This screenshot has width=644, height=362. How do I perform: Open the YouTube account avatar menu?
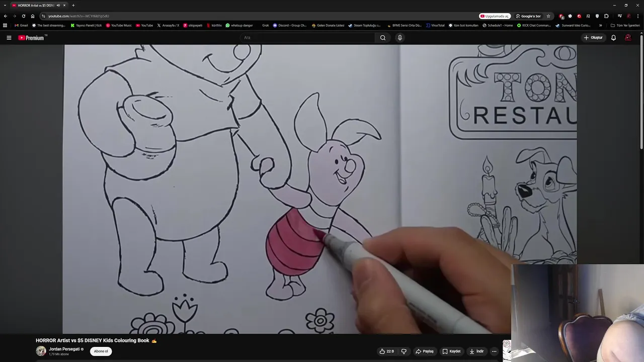pyautogui.click(x=628, y=38)
